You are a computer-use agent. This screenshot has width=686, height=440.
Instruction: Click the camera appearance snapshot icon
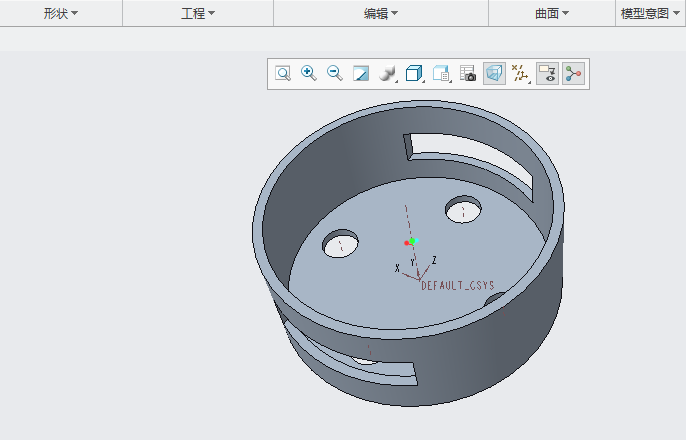tap(468, 74)
